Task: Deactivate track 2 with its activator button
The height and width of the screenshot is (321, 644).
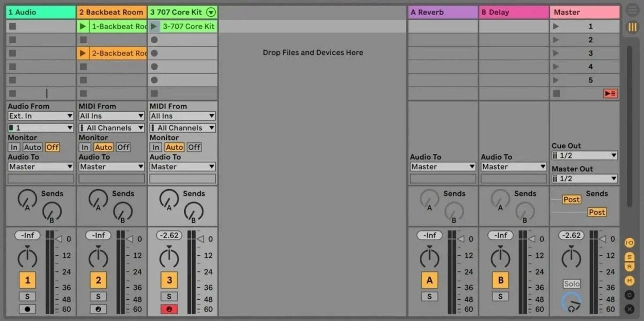Action: pyautogui.click(x=98, y=280)
